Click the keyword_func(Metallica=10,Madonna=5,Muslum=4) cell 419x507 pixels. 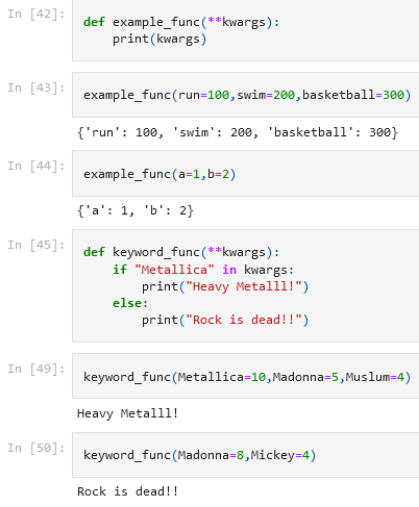pos(246,376)
